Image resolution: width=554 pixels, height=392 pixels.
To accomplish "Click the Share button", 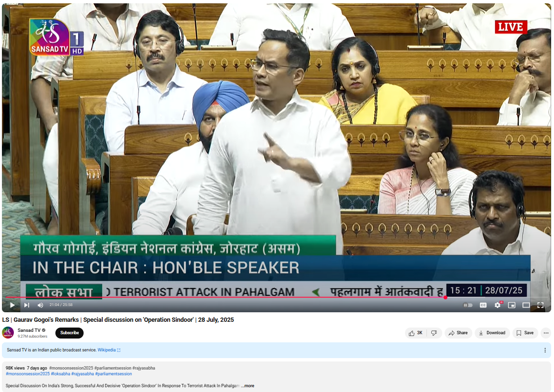I will 458,333.
